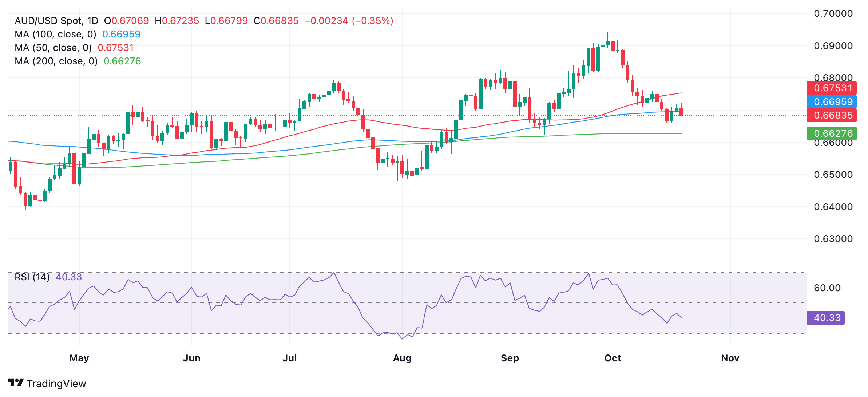
Task: Select the MA (200, close, 0) legend
Action: pos(56,61)
